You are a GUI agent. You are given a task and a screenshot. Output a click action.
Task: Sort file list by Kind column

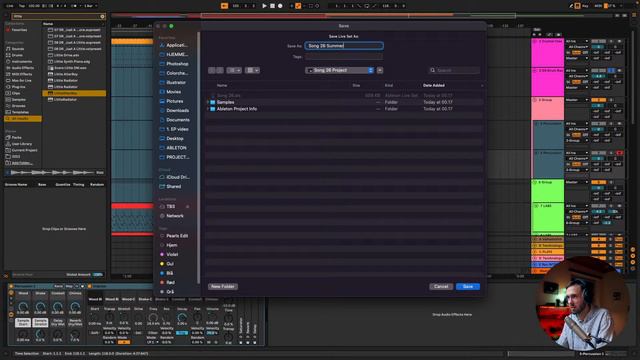pyautogui.click(x=389, y=85)
